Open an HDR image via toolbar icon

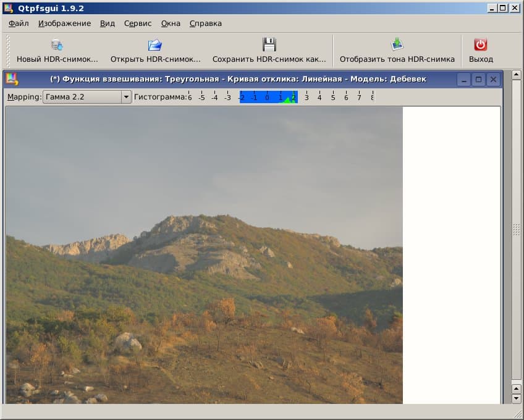click(155, 44)
